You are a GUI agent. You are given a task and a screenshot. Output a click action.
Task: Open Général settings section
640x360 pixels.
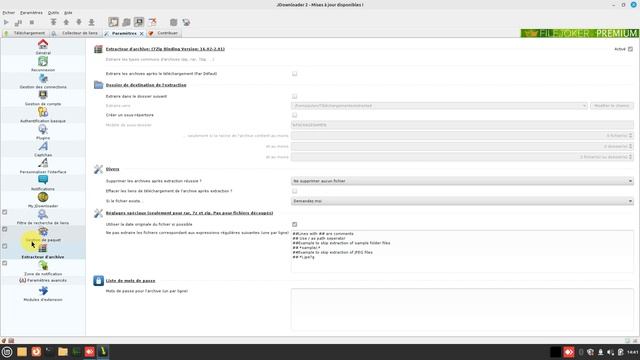pyautogui.click(x=43, y=47)
